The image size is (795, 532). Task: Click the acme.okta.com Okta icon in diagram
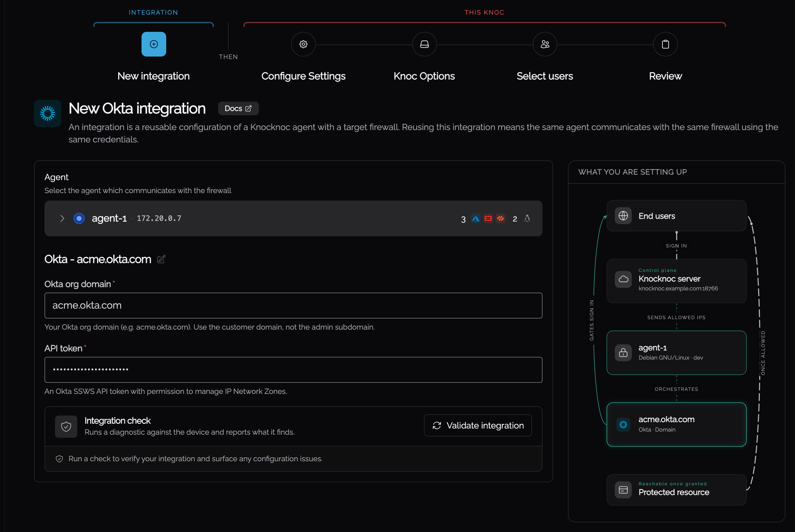click(623, 424)
